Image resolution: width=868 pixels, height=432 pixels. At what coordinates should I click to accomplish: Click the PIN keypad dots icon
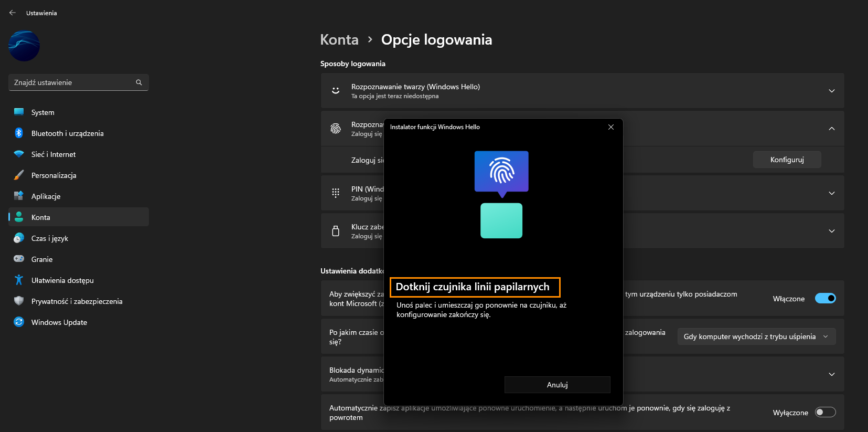click(x=336, y=193)
